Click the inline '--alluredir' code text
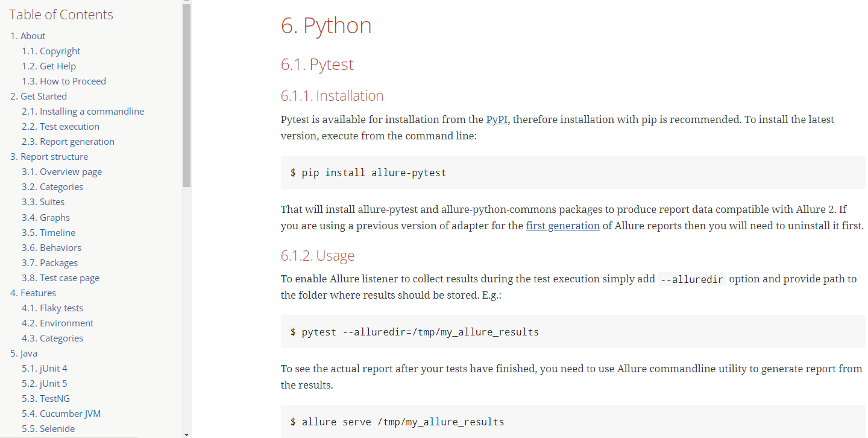 pos(691,279)
